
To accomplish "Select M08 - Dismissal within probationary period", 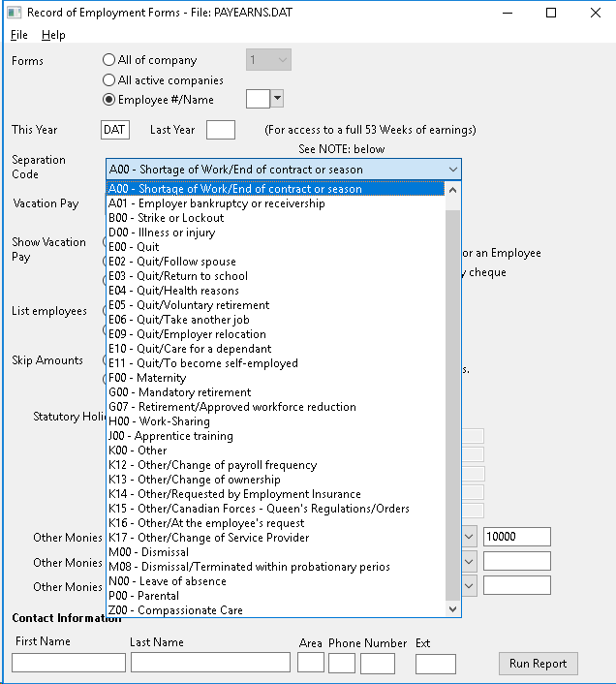I will [275, 567].
